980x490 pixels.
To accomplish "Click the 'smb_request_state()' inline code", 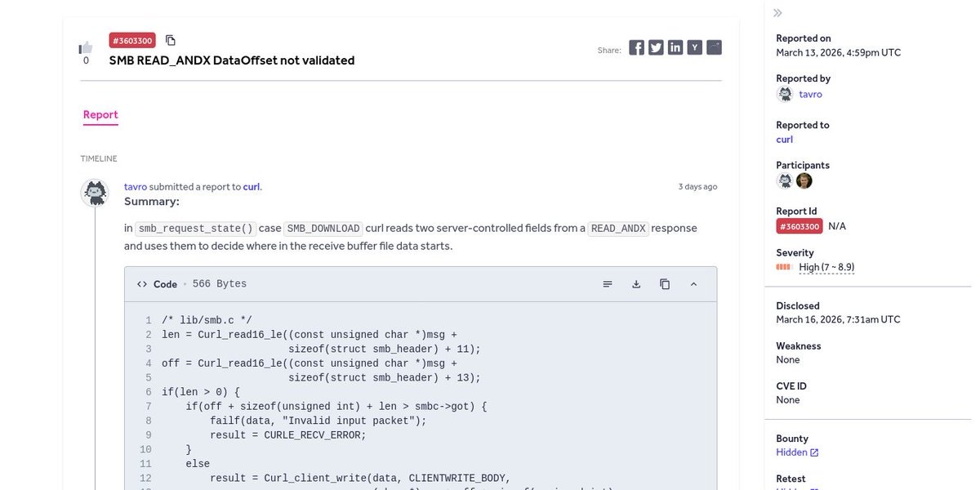I will tap(196, 229).
